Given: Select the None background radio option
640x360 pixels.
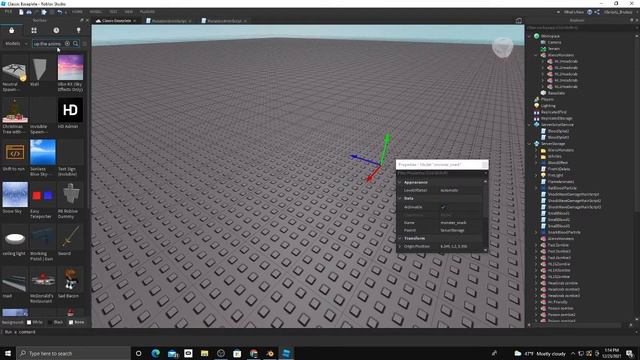Looking at the screenshot, I should coord(71,322).
